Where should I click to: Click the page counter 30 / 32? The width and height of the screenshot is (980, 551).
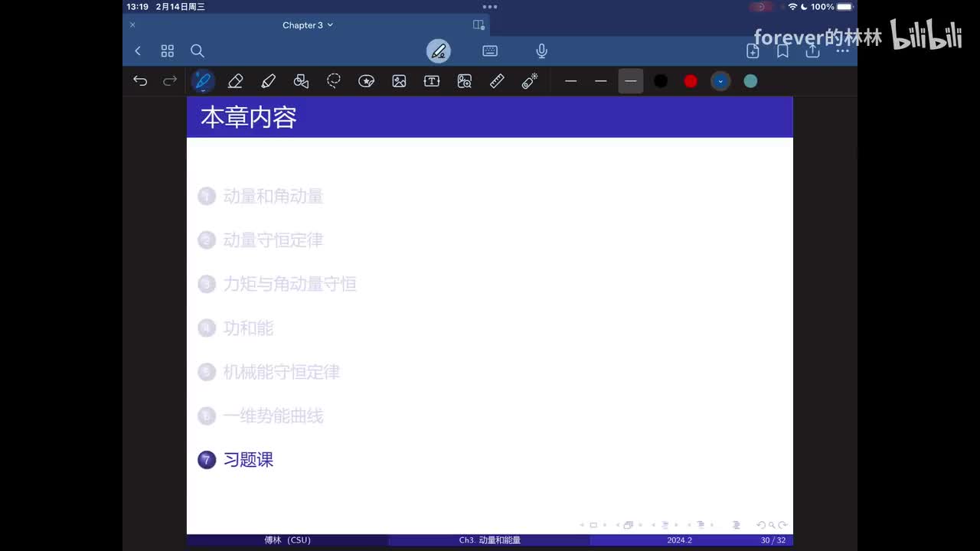tap(773, 540)
